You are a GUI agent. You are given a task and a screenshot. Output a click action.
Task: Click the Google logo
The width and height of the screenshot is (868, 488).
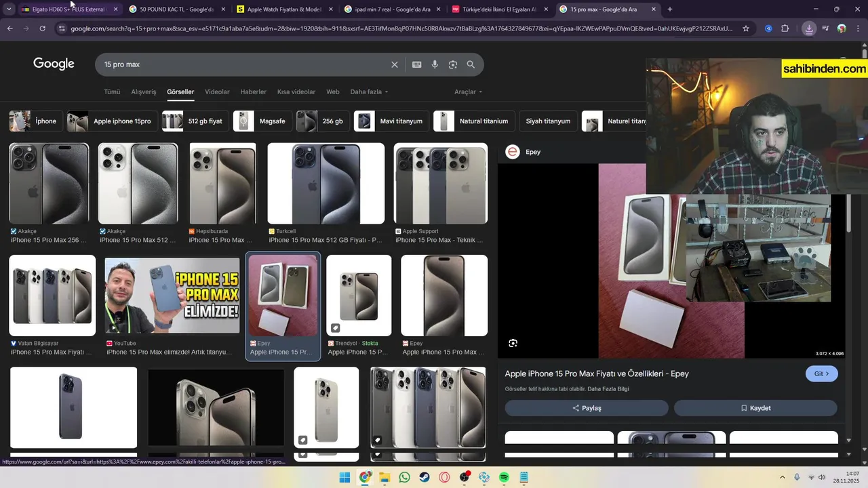[54, 64]
